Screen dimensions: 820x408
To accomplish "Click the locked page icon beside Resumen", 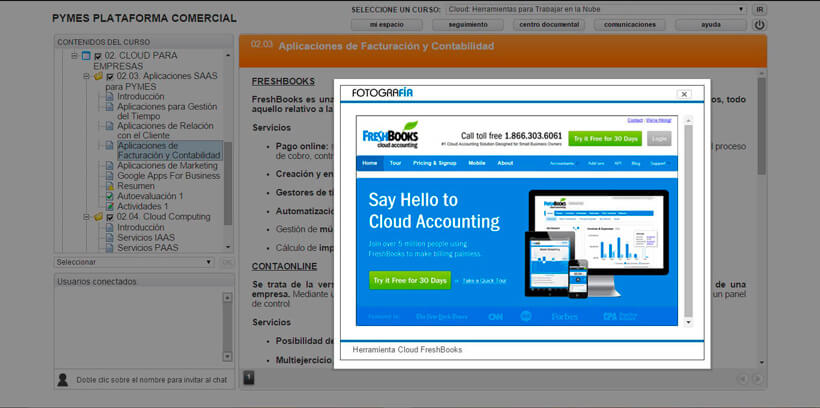I will (109, 186).
